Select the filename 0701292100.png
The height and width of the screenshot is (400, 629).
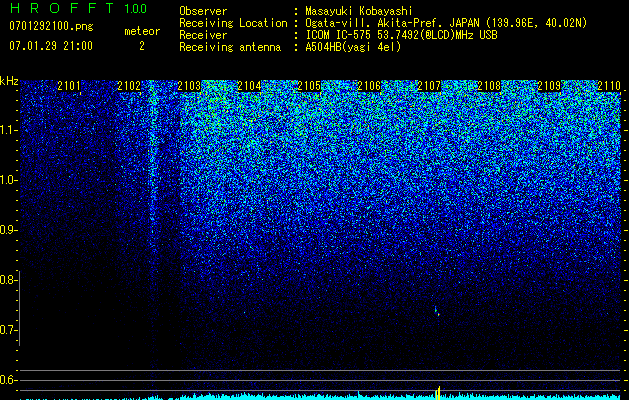51,26
